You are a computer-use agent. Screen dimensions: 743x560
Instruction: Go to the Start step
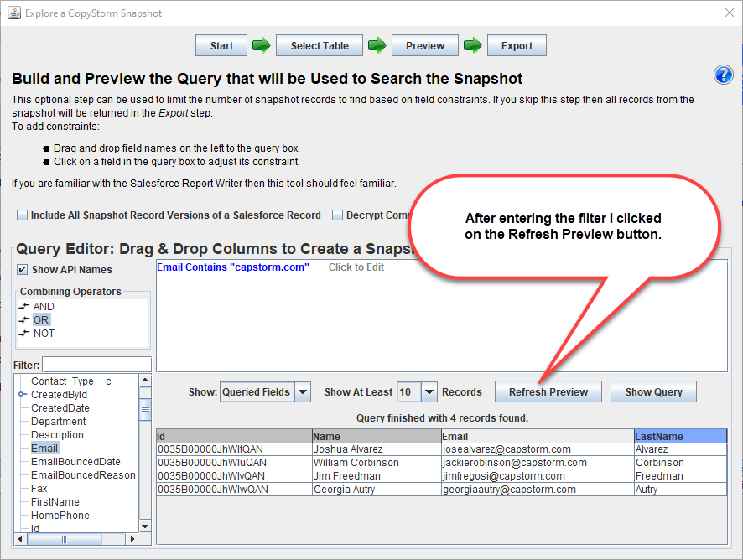(x=221, y=45)
